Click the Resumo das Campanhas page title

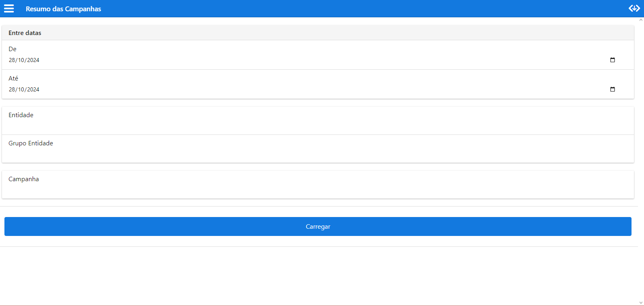[63, 9]
